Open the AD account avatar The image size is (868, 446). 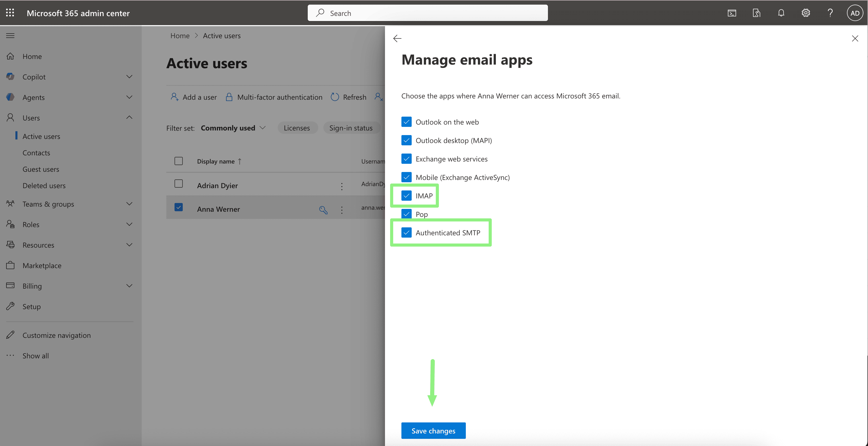click(854, 13)
